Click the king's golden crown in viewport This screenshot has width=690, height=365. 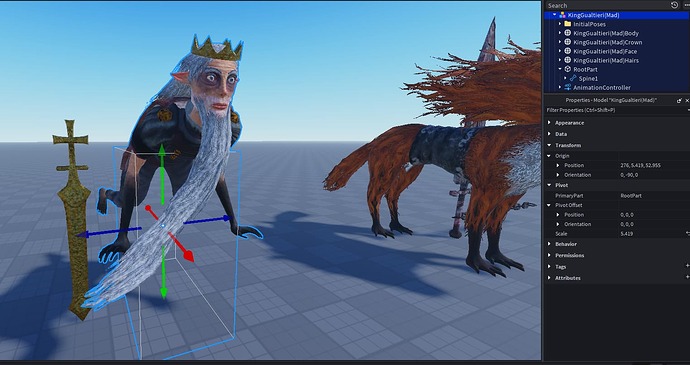click(x=217, y=48)
